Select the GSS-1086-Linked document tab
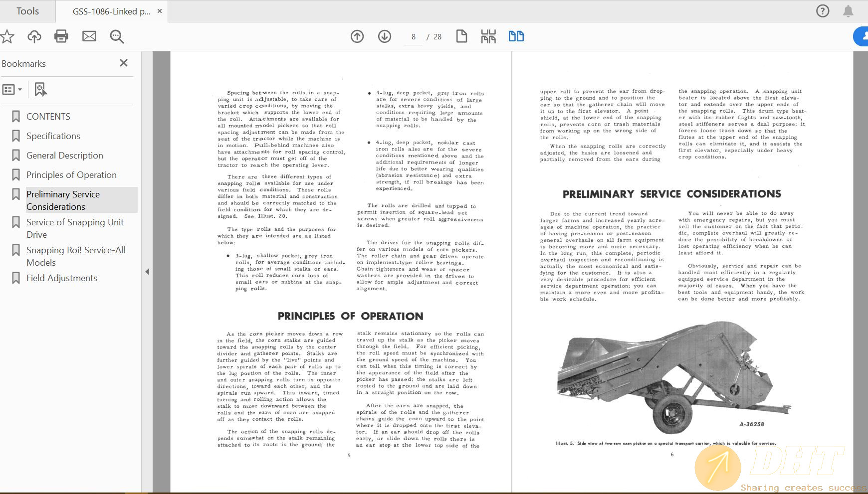The width and height of the screenshot is (868, 494). (x=111, y=11)
